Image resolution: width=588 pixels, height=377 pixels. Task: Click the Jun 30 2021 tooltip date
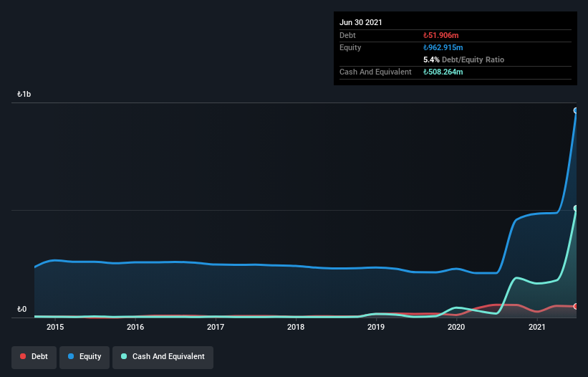click(x=361, y=22)
